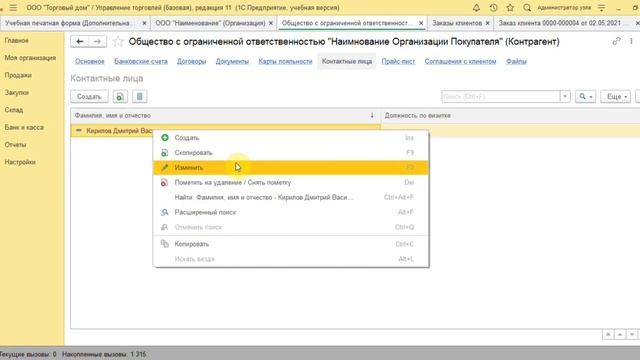Open the 'Моя организация' sidebar section
This screenshot has height=360, width=640.
pyautogui.click(x=30, y=58)
